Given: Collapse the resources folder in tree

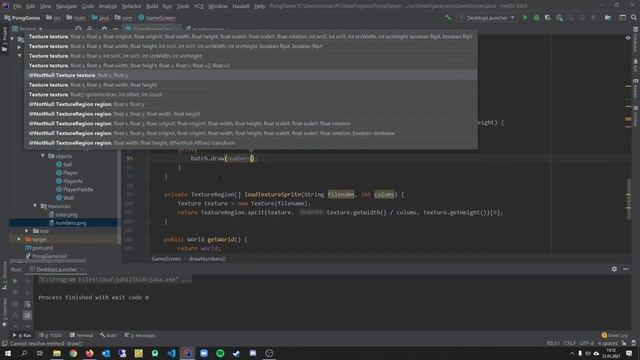Looking at the screenshot, I should pos(35,206).
